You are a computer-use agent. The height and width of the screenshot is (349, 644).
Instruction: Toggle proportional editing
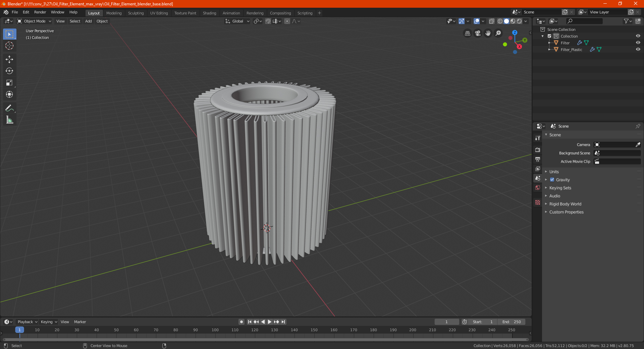[x=287, y=21]
